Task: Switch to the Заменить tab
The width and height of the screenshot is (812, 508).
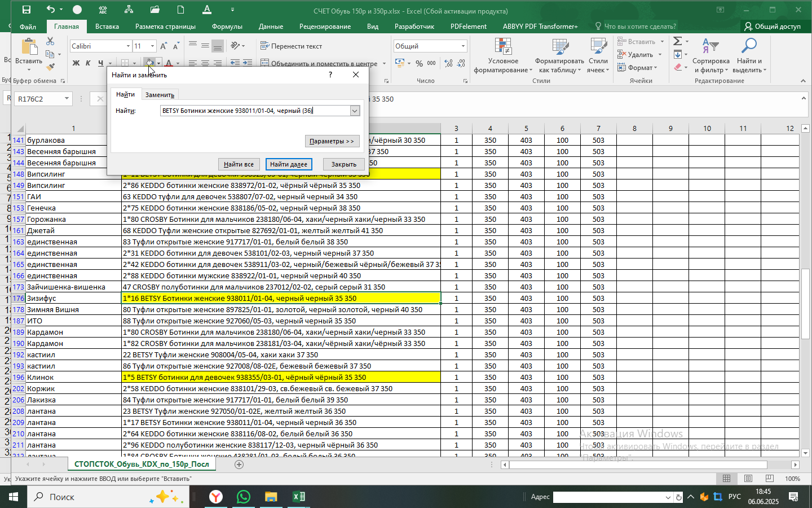Action: [x=160, y=95]
